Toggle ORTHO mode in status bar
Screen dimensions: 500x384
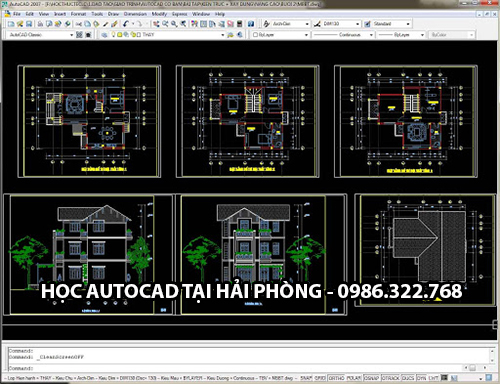(336, 378)
